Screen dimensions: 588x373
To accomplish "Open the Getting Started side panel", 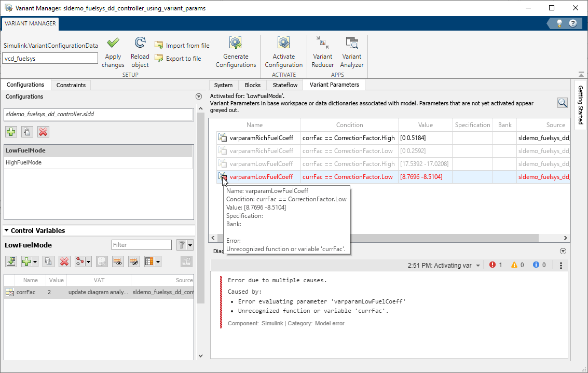I will [x=581, y=105].
